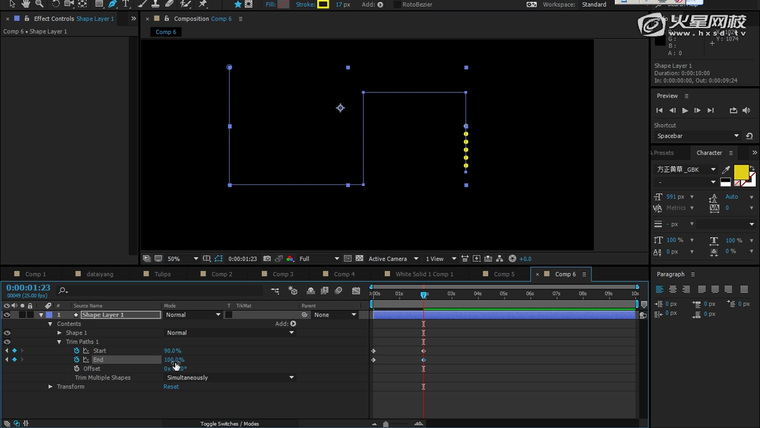
Task: Click the Play button in Preview panel
Action: point(685,110)
